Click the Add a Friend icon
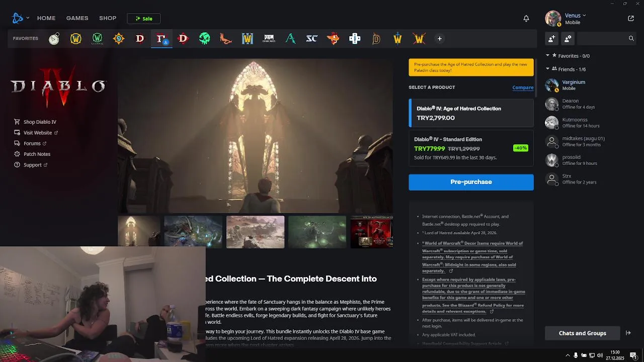The width and height of the screenshot is (644, 362). [x=552, y=38]
